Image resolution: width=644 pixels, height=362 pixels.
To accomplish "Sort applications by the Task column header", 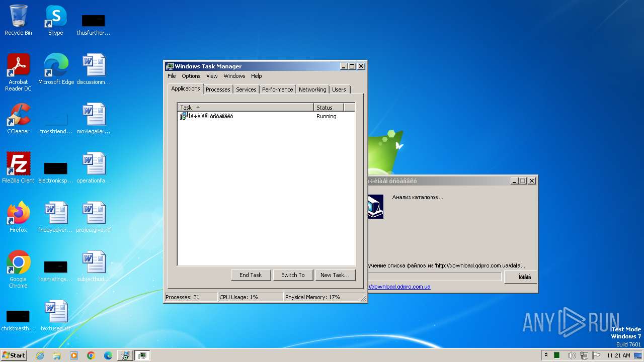I will [x=246, y=107].
